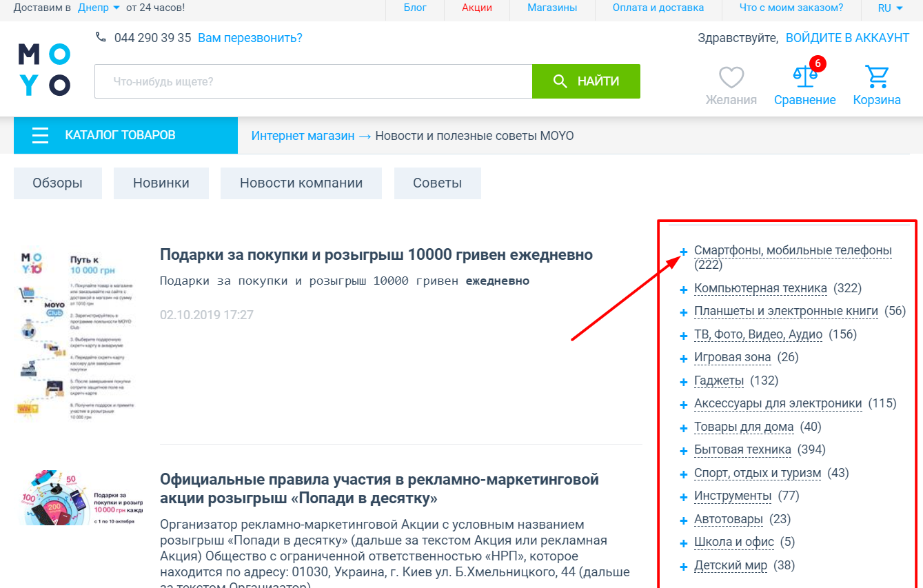Expand Компьютерная техника plus icon
This screenshot has width=923, height=588.
pos(684,290)
